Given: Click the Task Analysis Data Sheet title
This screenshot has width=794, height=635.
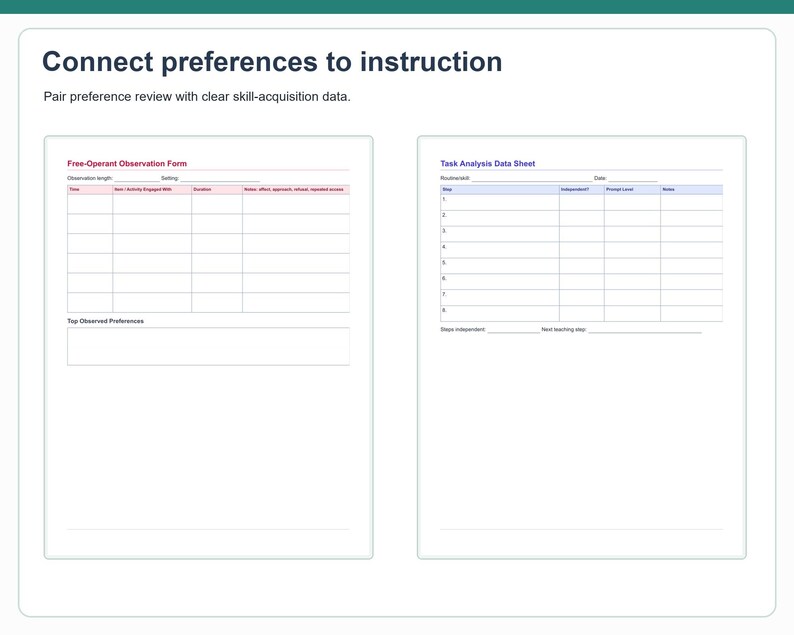Looking at the screenshot, I should pyautogui.click(x=488, y=164).
